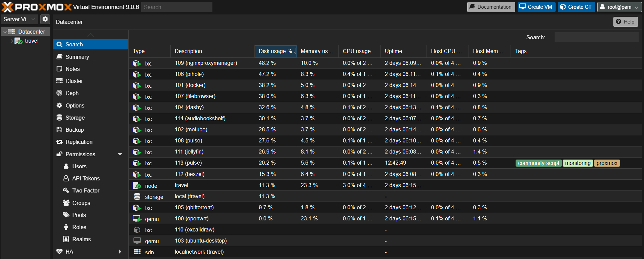Click the top Search input field
Viewport: 644px width, 259px height.
click(176, 7)
